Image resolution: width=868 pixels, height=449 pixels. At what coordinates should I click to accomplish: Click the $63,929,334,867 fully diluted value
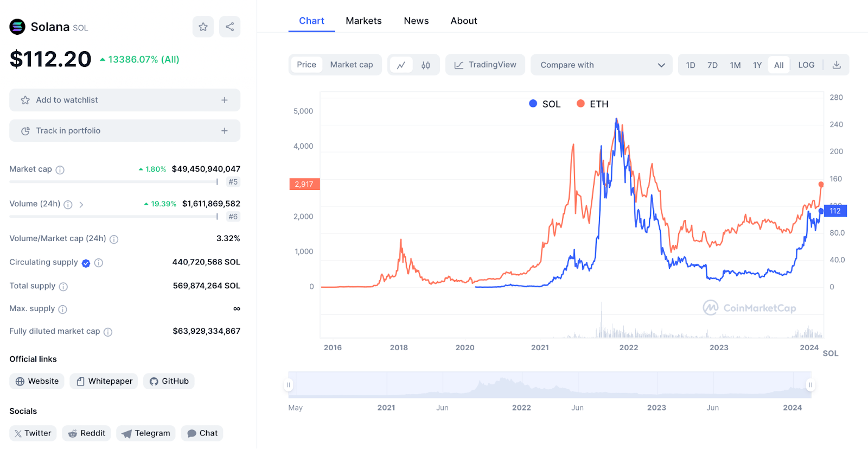click(x=207, y=331)
